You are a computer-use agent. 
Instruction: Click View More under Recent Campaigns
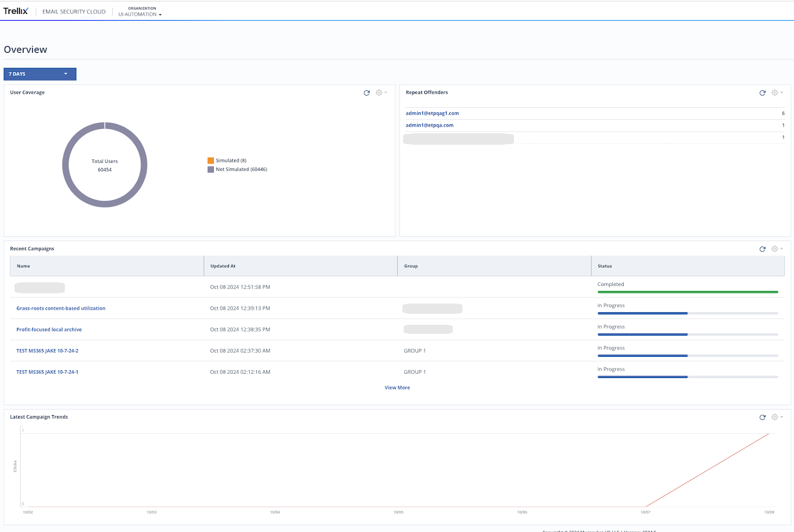click(397, 388)
